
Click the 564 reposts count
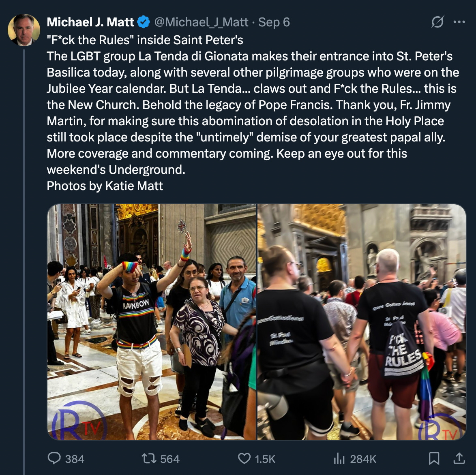[170, 459]
